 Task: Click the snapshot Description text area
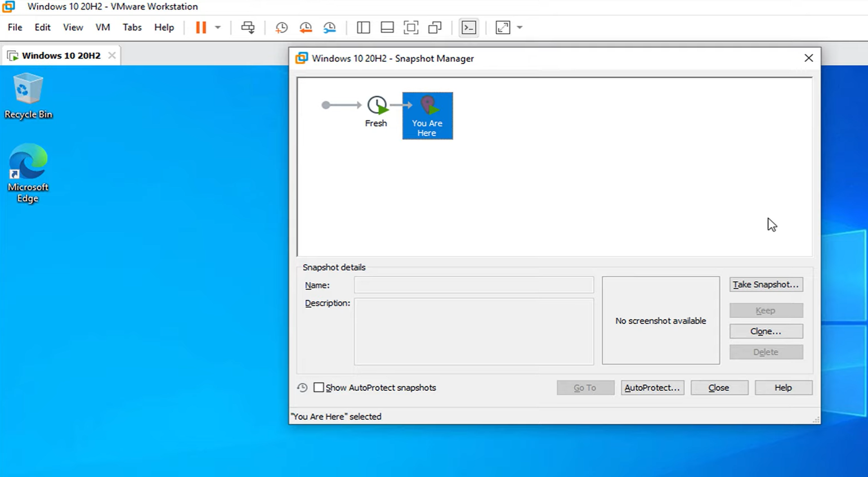pos(473,331)
